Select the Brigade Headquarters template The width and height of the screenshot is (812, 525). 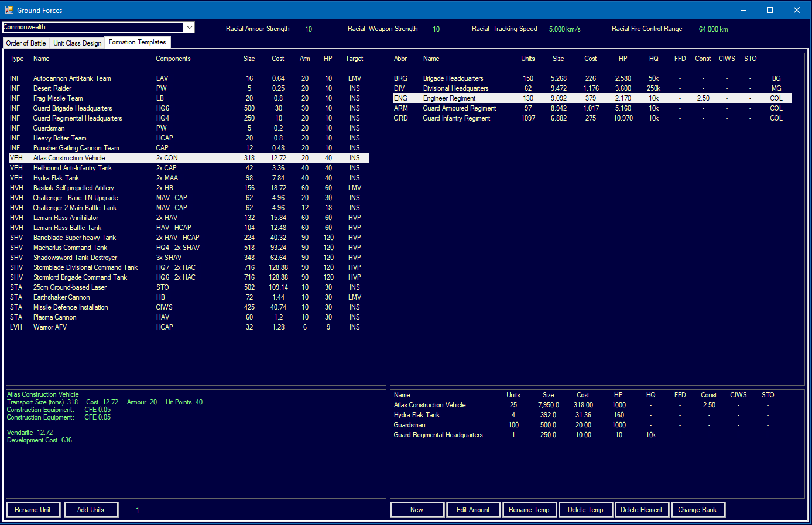[592, 78]
